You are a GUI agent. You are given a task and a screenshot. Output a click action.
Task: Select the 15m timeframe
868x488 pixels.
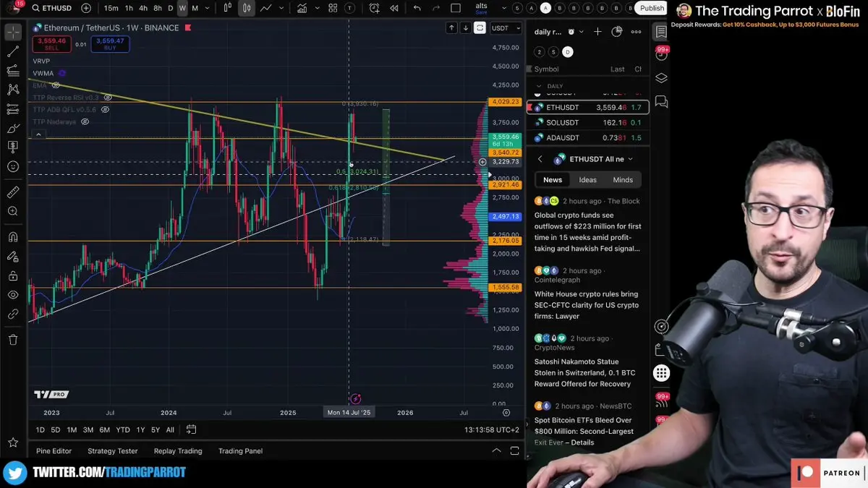(111, 8)
